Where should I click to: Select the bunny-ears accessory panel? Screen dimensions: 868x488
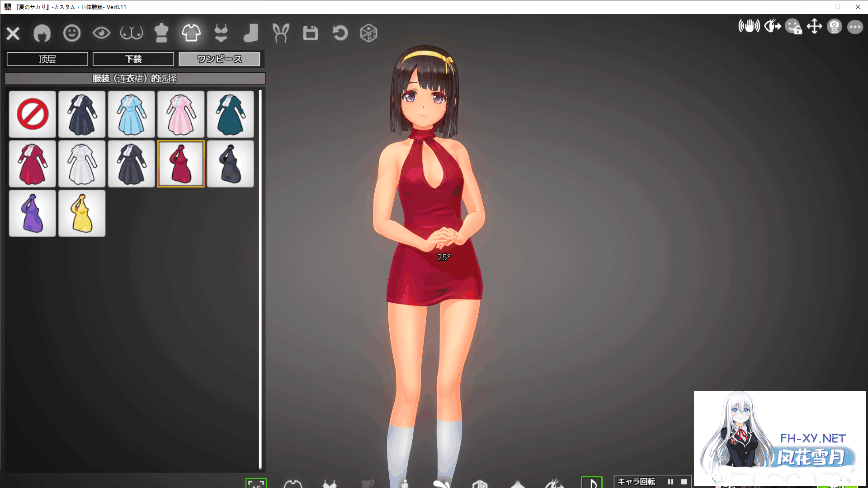[280, 33]
